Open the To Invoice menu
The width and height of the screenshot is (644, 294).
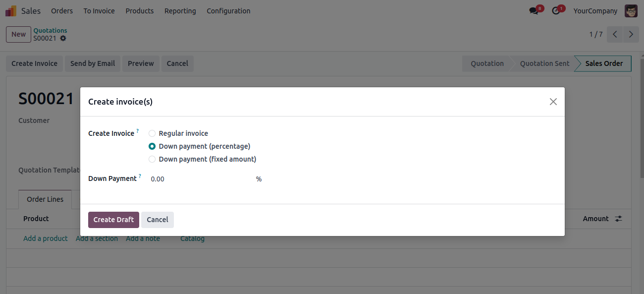point(99,11)
